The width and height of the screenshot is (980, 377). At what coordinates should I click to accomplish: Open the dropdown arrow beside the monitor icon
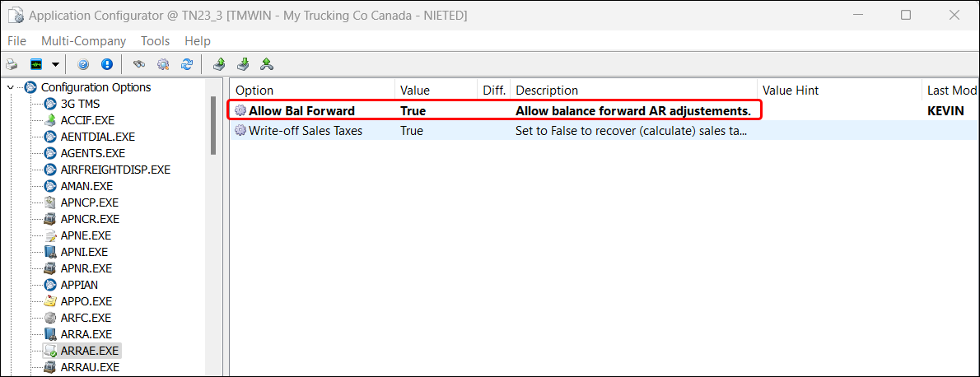tap(55, 64)
